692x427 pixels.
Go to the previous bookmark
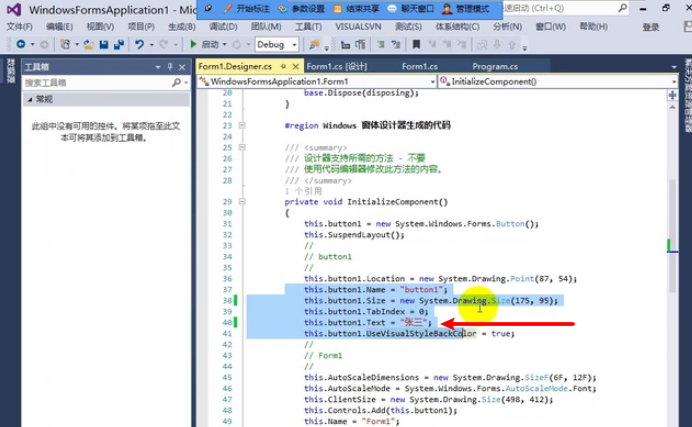coord(432,44)
